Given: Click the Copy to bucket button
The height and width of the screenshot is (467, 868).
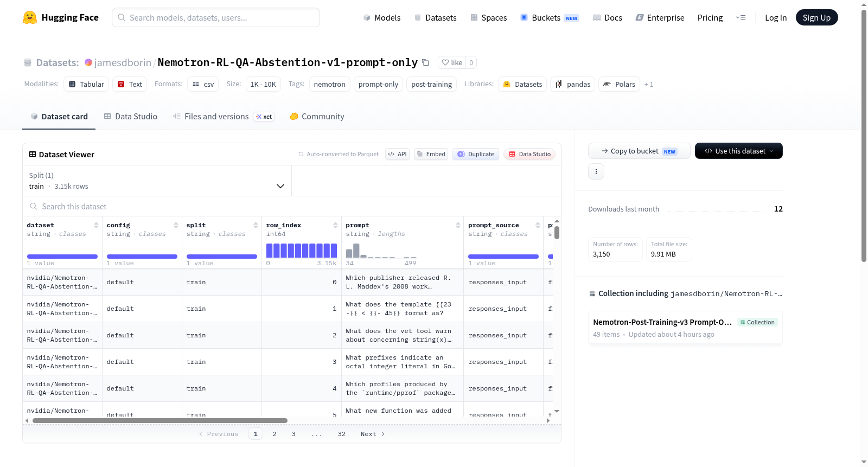Looking at the screenshot, I should tap(639, 151).
